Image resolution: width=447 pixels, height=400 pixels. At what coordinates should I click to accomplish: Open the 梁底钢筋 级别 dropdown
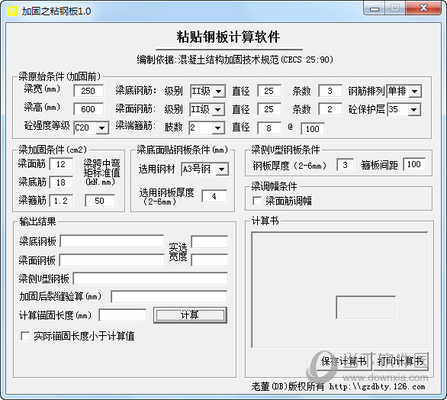(x=219, y=91)
